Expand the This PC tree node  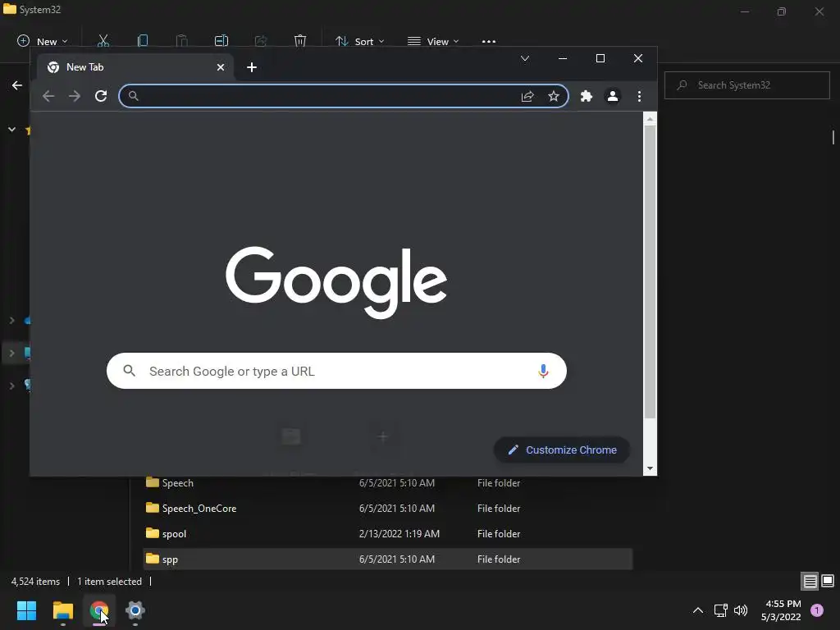coord(11,353)
